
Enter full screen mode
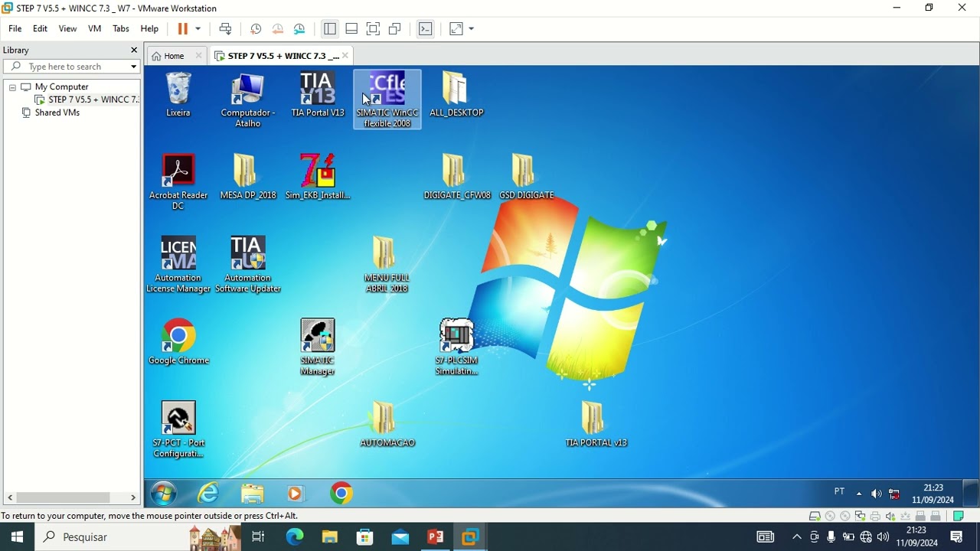click(x=373, y=28)
